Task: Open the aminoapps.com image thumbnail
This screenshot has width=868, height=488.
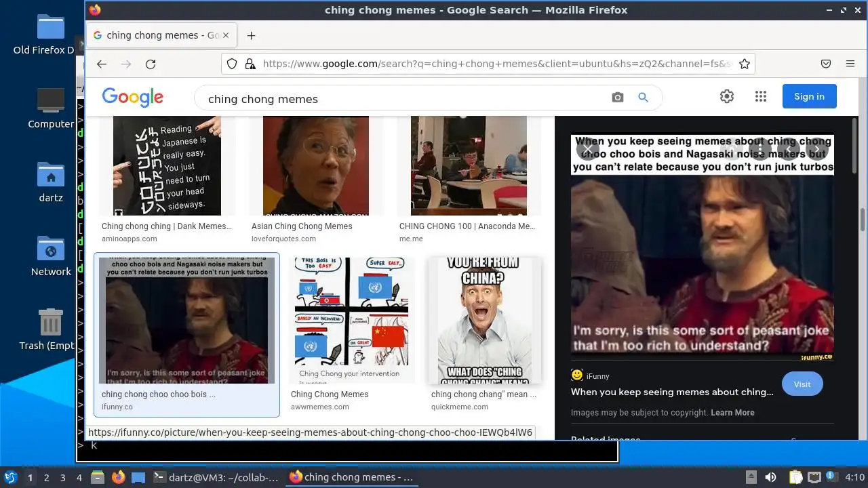Action: coord(167,165)
